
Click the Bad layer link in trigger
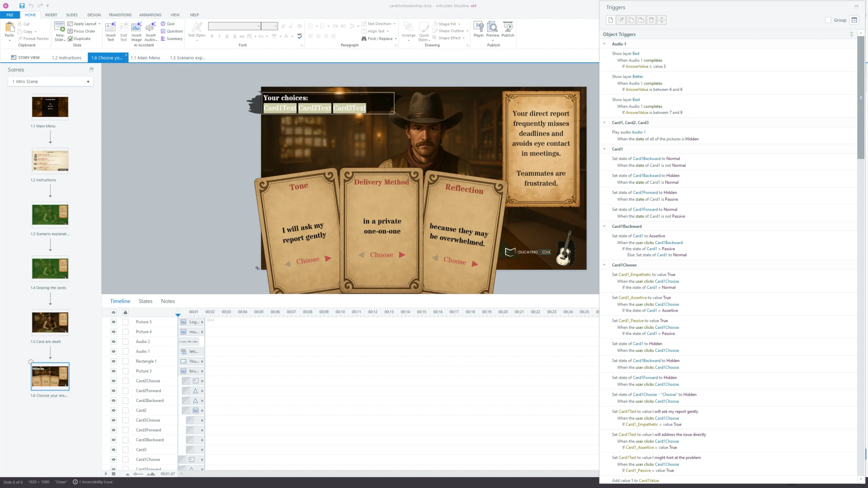point(635,54)
